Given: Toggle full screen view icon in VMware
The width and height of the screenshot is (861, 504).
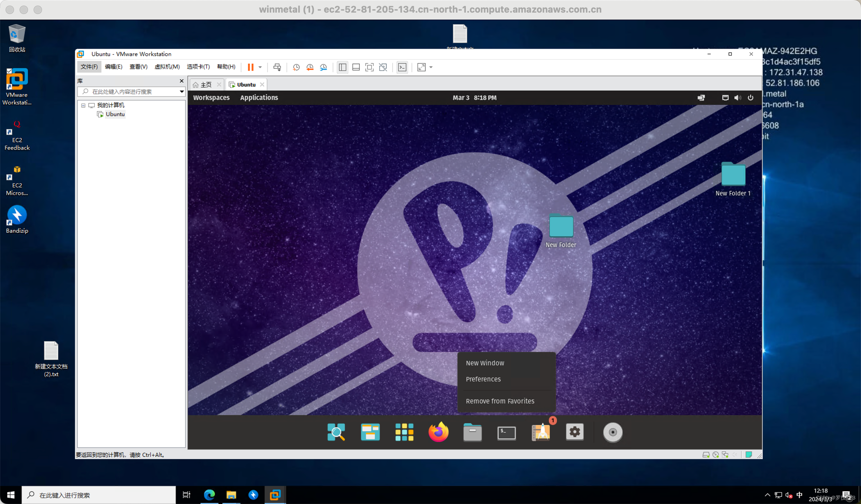Looking at the screenshot, I should click(x=421, y=66).
